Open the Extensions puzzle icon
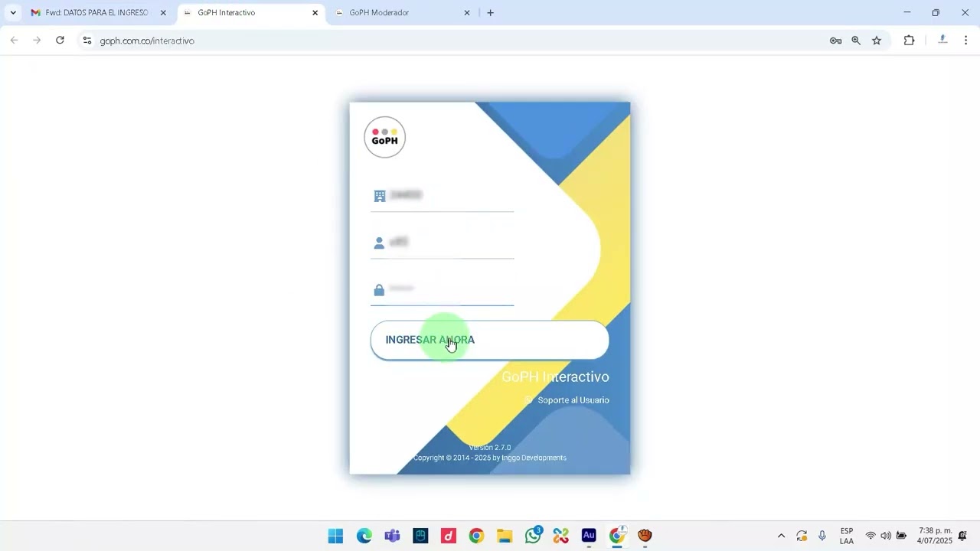This screenshot has height=551, width=980. pos(909,41)
